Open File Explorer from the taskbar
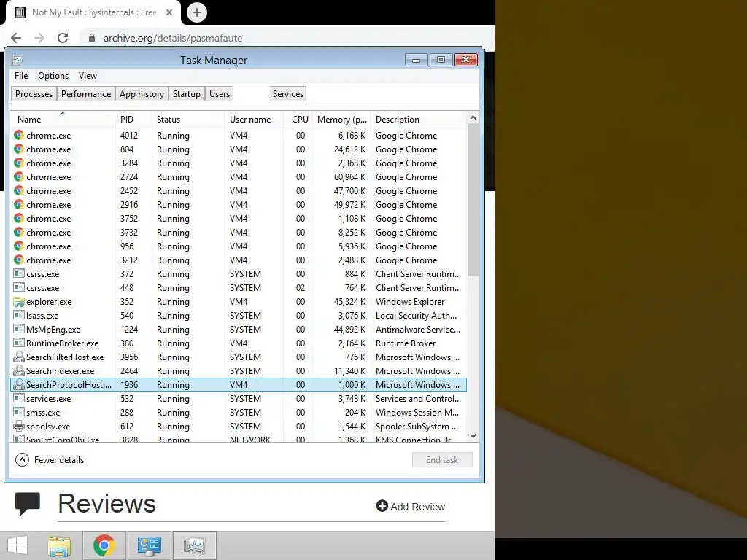The height and width of the screenshot is (560, 747). pyautogui.click(x=59, y=545)
